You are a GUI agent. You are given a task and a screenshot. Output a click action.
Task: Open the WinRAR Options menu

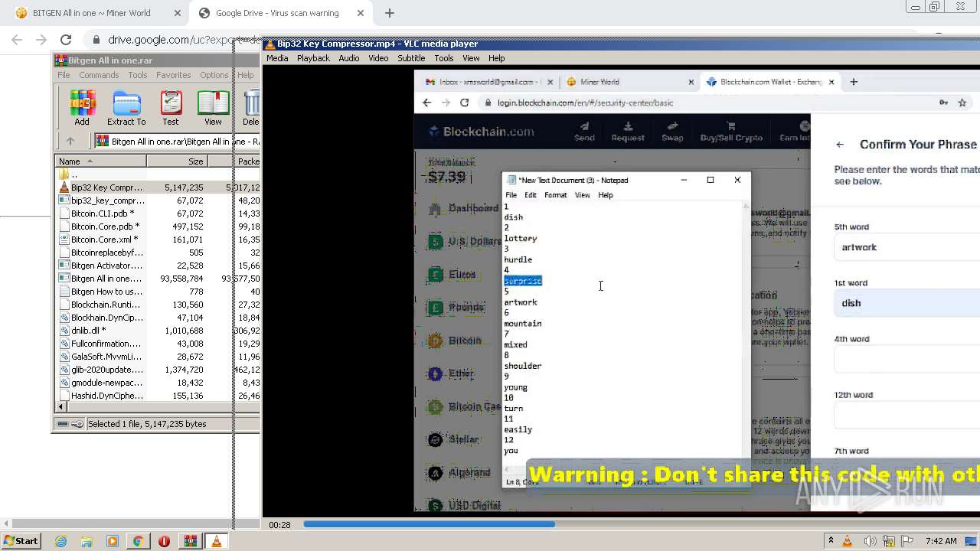214,75
